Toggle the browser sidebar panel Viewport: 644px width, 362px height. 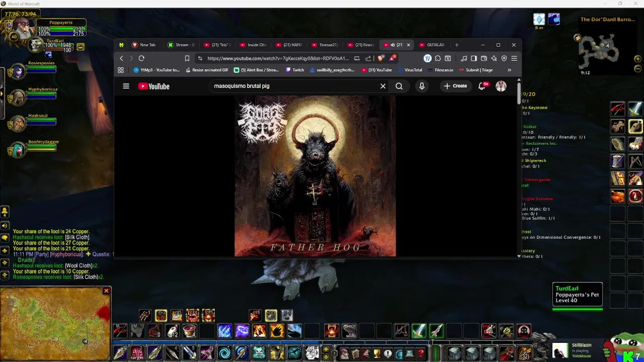473,58
